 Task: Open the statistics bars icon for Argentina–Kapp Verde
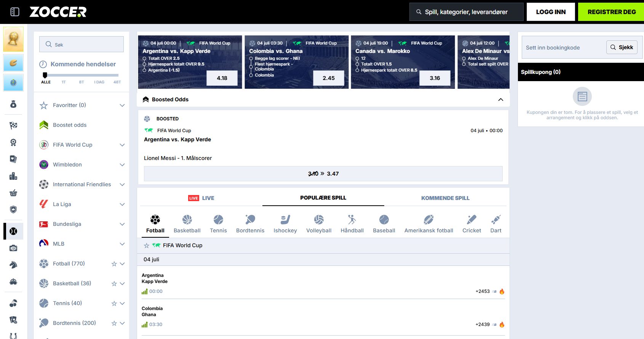click(x=144, y=291)
